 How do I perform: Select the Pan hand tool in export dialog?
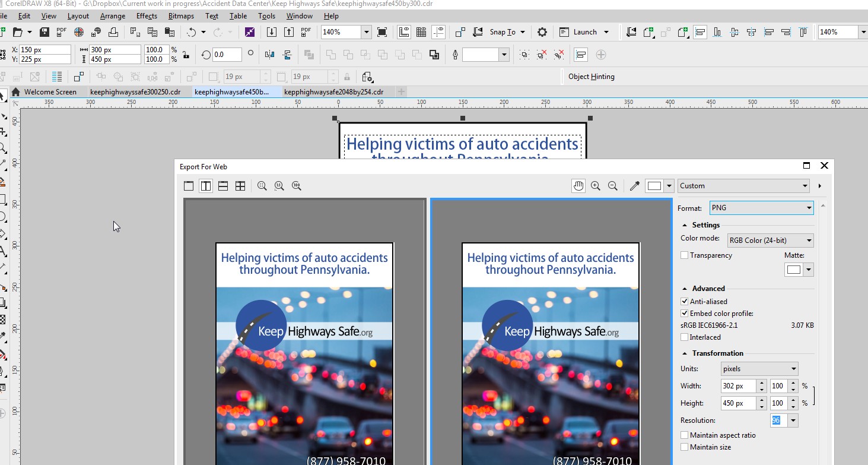click(x=578, y=186)
